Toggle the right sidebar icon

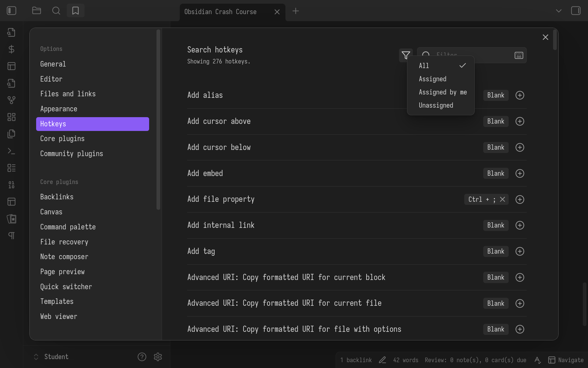[576, 11]
